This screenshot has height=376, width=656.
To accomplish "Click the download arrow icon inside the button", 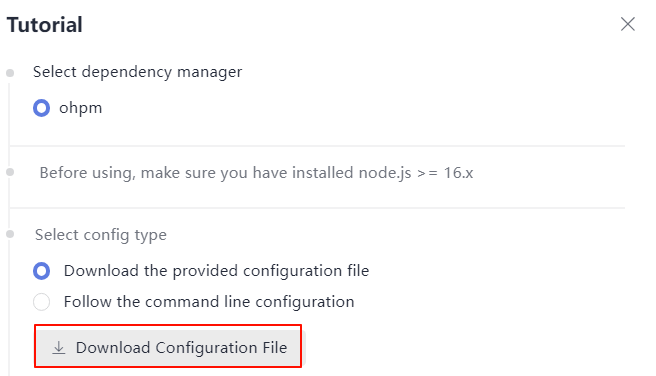I will 59,348.
